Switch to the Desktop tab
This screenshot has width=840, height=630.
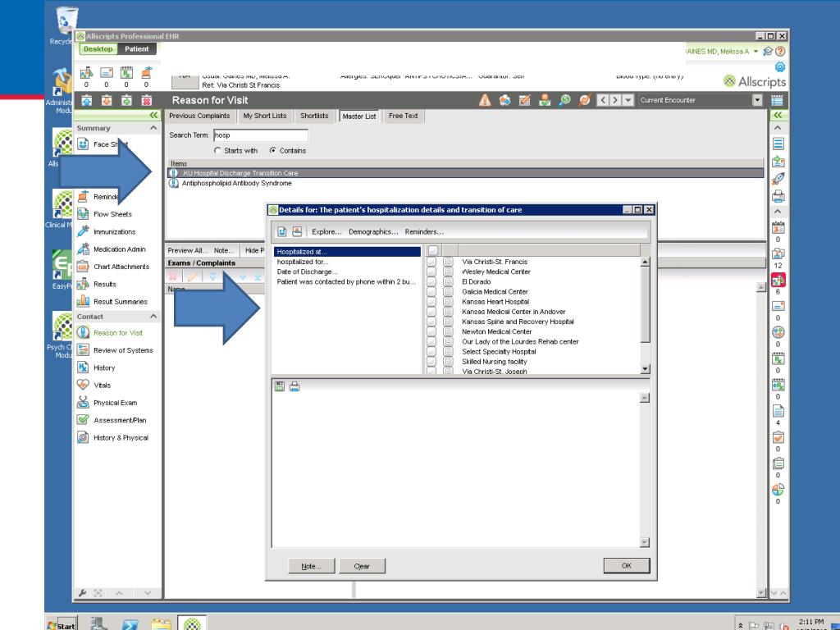(x=98, y=48)
